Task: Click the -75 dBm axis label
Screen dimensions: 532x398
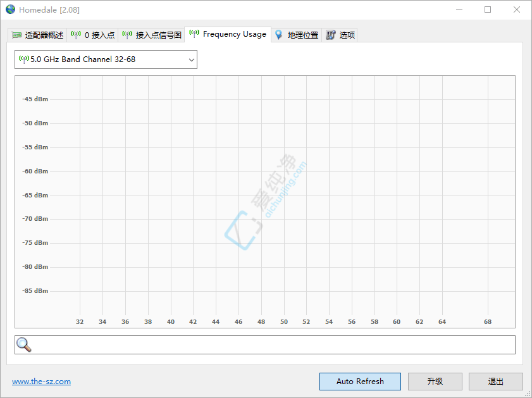Action: [35, 243]
